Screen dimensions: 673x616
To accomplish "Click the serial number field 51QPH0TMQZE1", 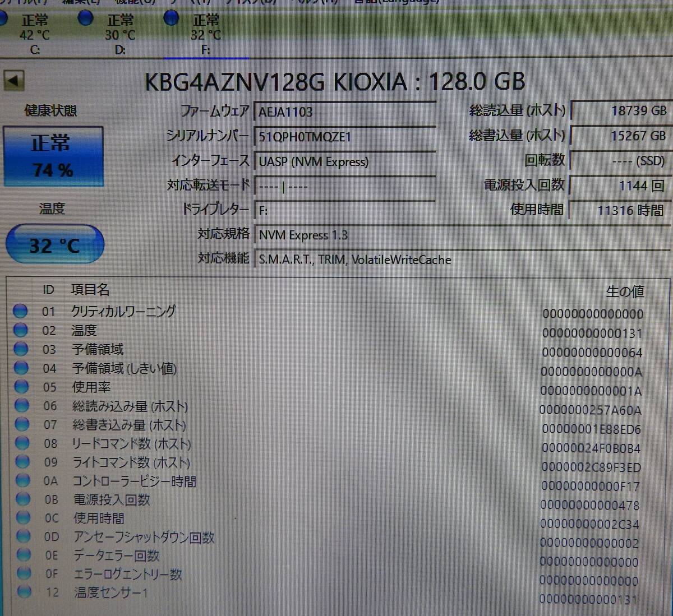I will pos(345,136).
